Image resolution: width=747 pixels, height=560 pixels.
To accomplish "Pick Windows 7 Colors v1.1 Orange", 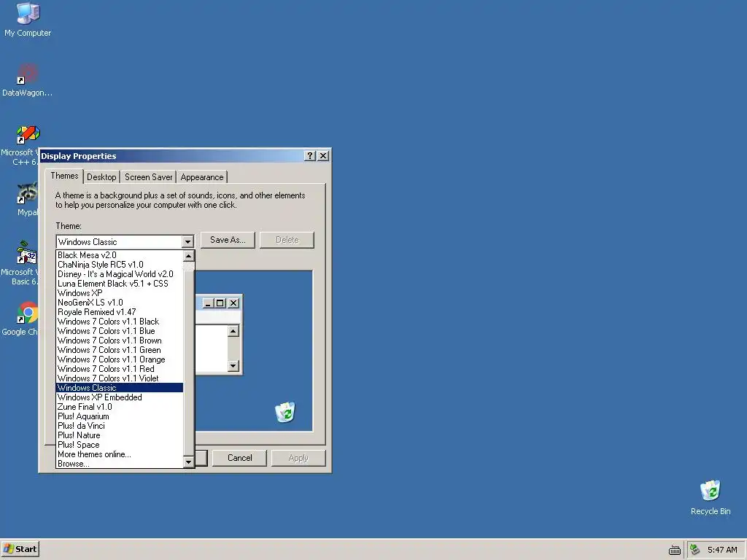I will pyautogui.click(x=120, y=359).
